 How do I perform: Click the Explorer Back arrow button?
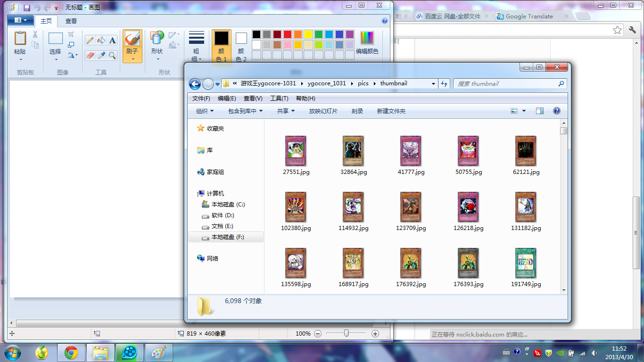[195, 84]
